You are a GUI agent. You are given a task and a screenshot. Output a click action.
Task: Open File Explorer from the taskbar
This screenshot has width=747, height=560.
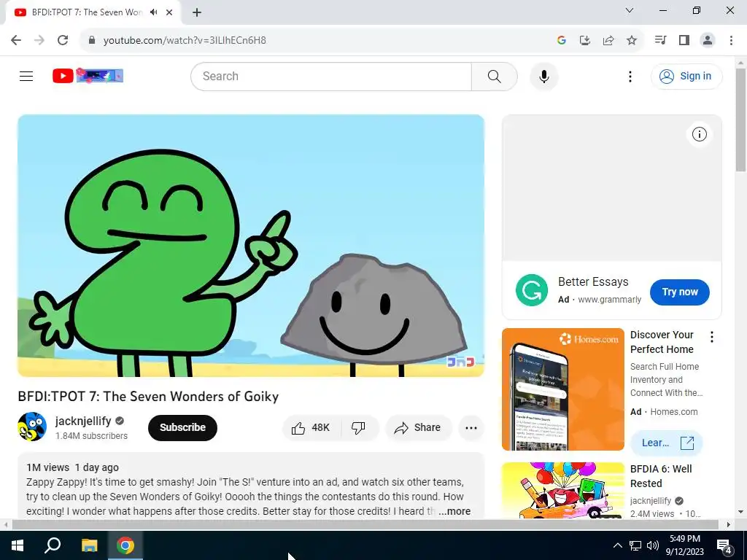(89, 545)
